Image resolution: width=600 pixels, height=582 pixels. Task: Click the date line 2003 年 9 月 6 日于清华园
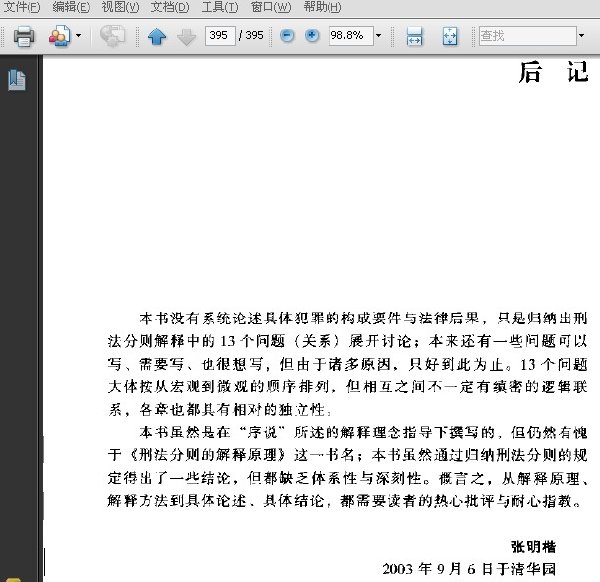[x=469, y=569]
